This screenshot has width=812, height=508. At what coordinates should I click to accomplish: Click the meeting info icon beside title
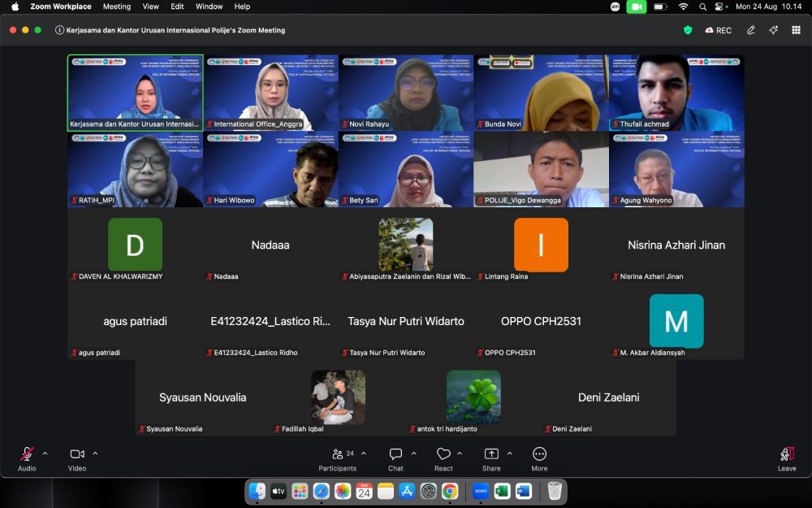pos(59,30)
